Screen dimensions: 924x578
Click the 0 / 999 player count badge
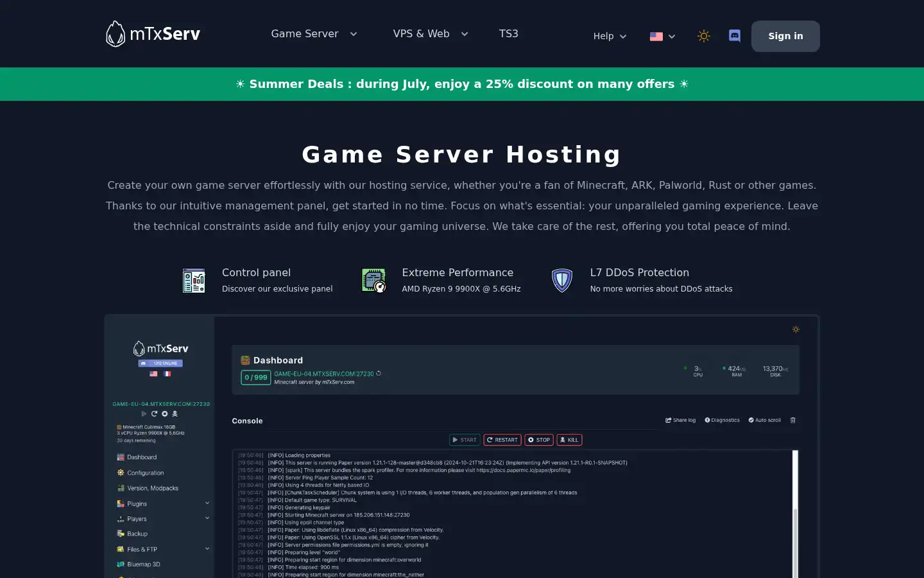coord(255,378)
